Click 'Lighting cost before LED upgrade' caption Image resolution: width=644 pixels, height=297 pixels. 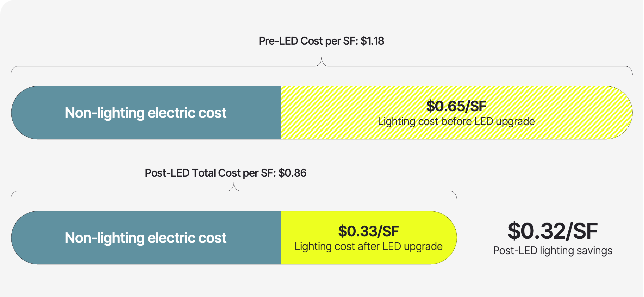(456, 121)
